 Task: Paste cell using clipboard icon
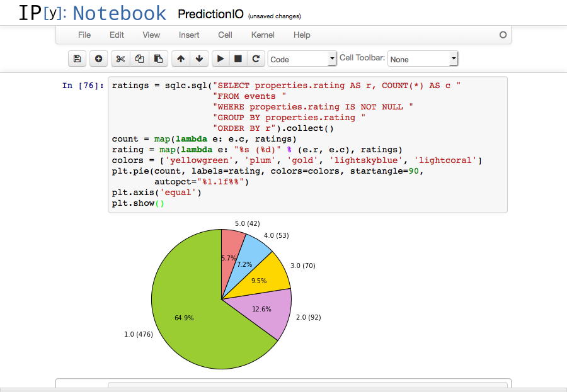pyautogui.click(x=158, y=59)
